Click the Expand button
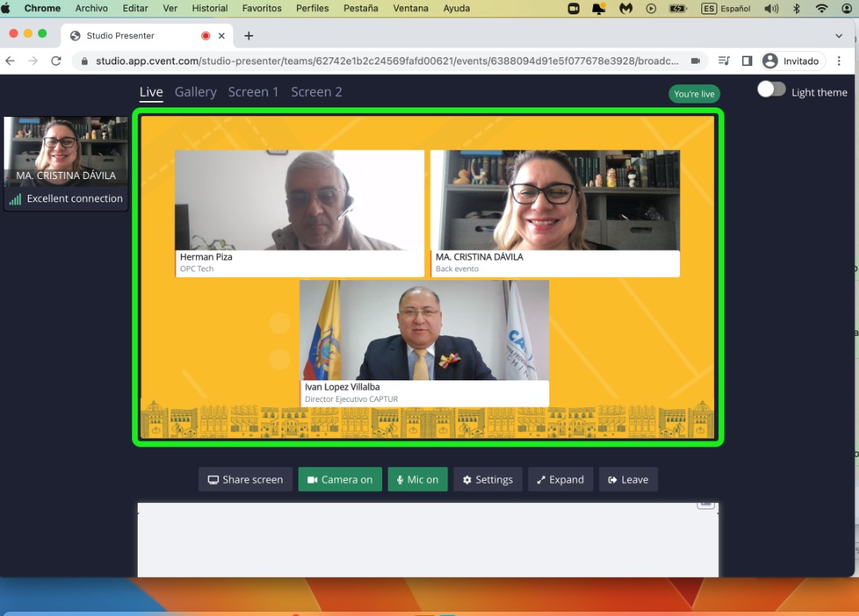Viewport: 859px width, 616px height. [x=560, y=480]
